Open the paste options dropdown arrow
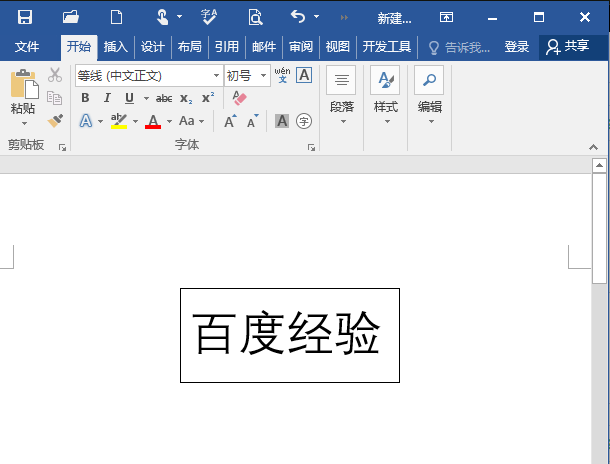Image resolution: width=610 pixels, height=464 pixels. pos(24,123)
